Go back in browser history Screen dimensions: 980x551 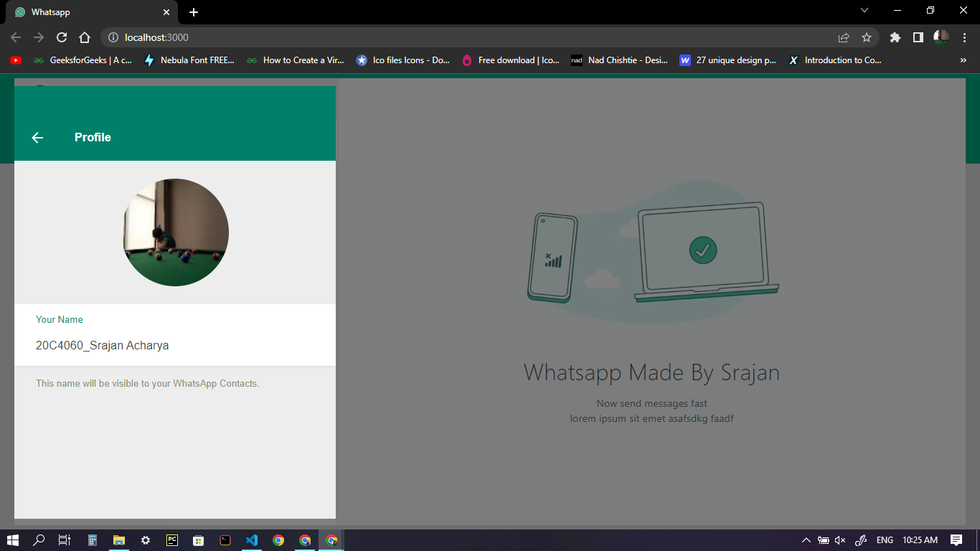coord(16,37)
